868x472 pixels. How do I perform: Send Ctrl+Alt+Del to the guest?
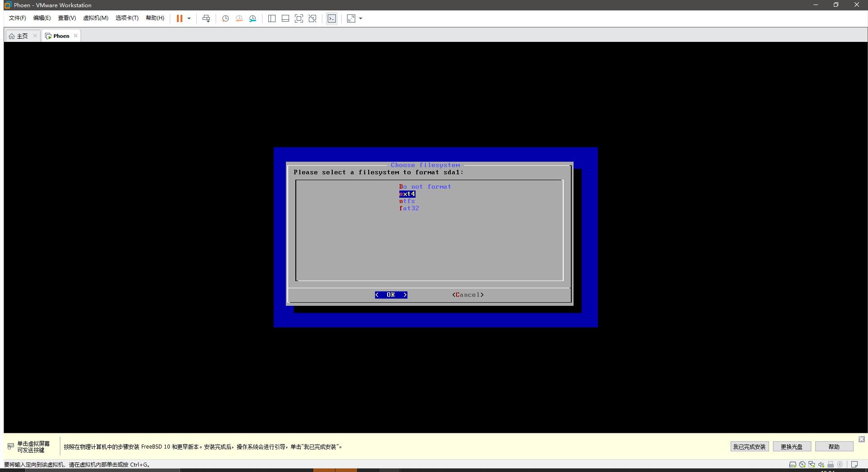(x=206, y=18)
